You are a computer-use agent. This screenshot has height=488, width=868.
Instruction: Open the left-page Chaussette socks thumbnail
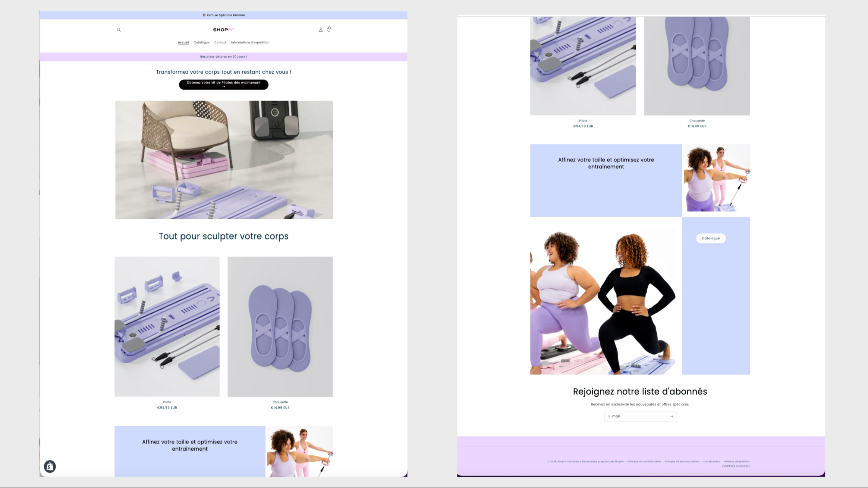pos(280,326)
